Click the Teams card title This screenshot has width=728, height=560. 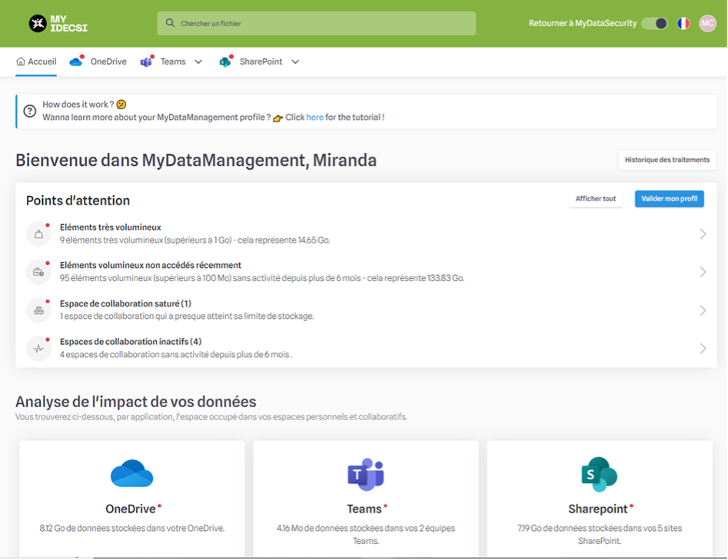coord(364,509)
